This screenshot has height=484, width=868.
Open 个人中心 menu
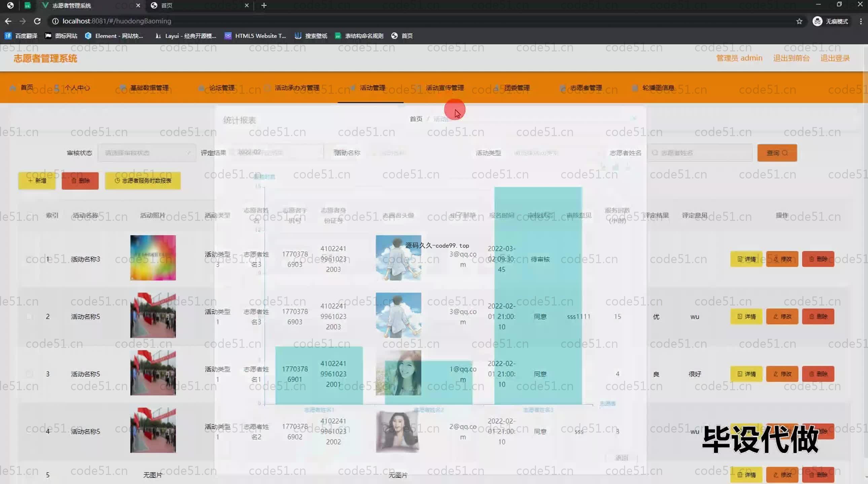pos(72,87)
